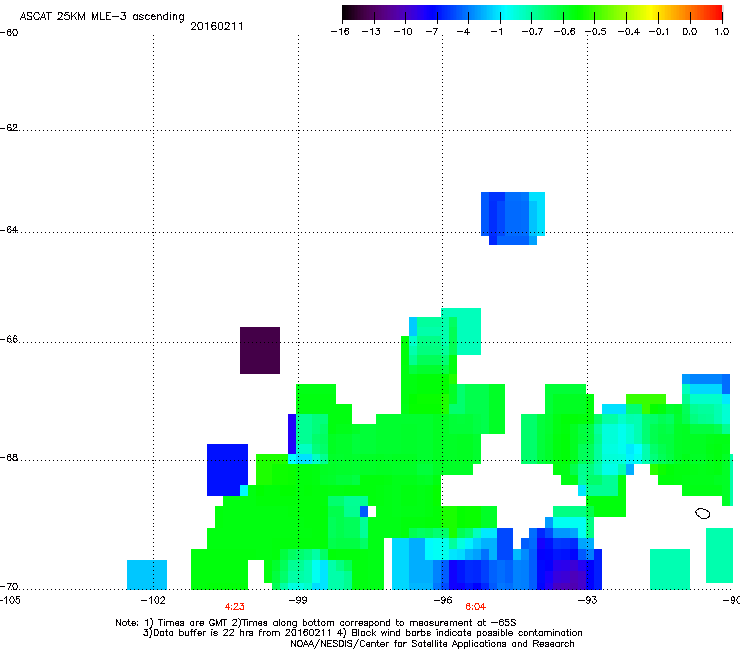Viewport: 740px width, 650px height.
Task: Click the color scale label -7
Action: point(432,32)
